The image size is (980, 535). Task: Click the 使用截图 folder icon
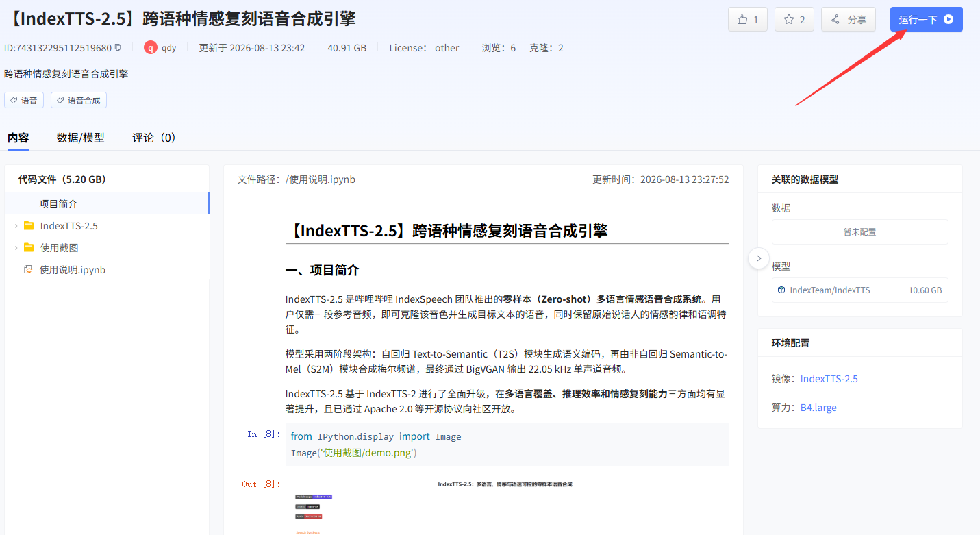29,248
